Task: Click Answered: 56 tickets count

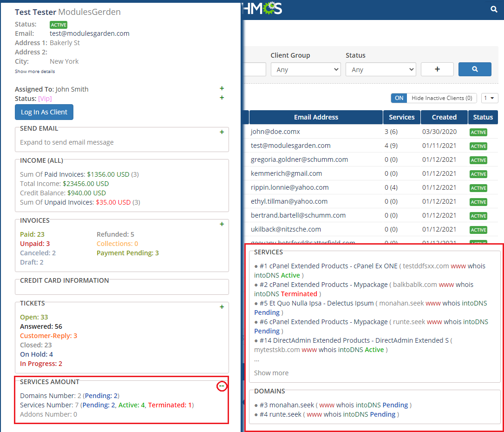Action: click(41, 326)
